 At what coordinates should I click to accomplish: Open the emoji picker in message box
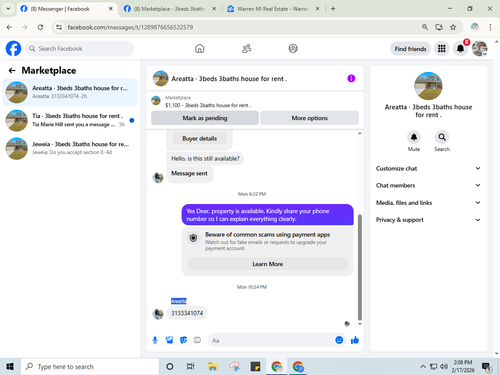[x=339, y=340]
